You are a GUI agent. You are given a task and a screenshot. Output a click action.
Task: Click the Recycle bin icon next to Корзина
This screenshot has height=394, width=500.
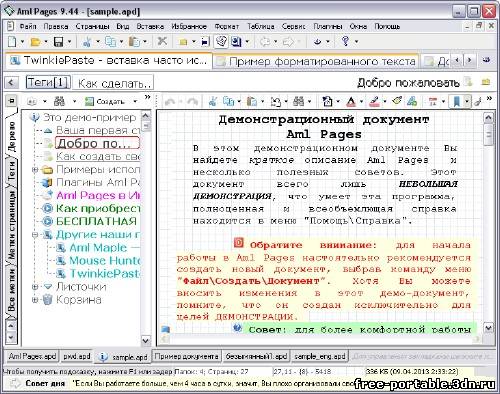click(x=47, y=299)
